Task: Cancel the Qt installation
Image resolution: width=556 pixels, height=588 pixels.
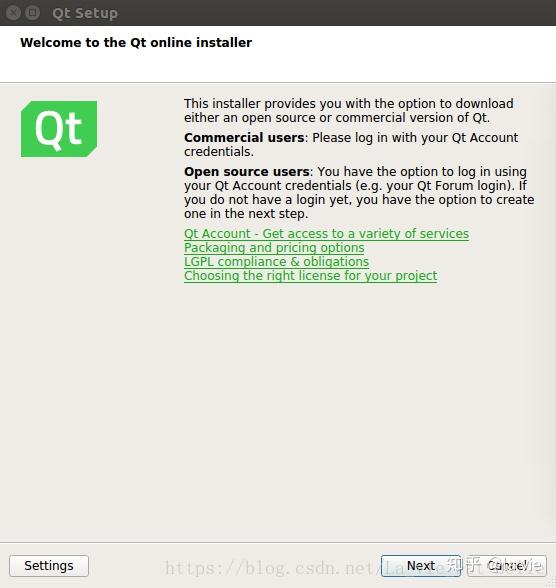Action: click(507, 566)
